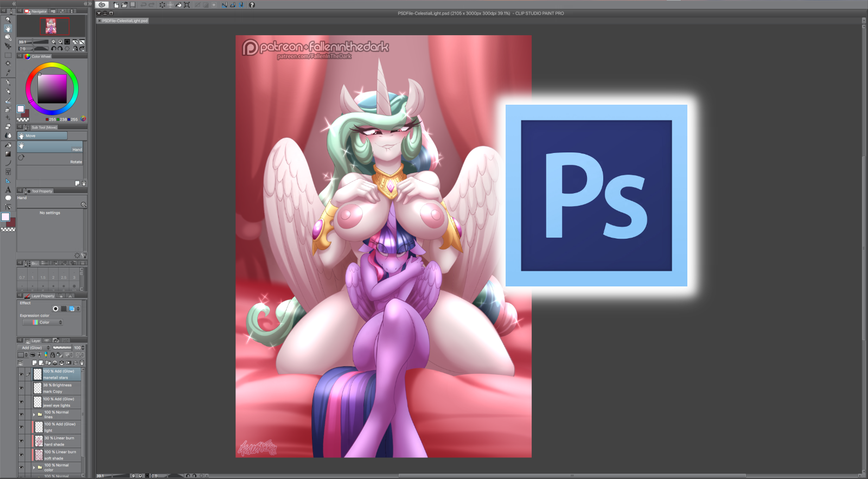Delete layer with trash icon in Layer panel
This screenshot has height=479, width=868.
click(x=82, y=363)
